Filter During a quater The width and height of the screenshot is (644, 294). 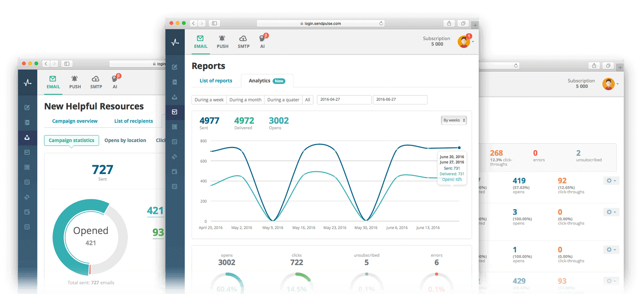[283, 100]
